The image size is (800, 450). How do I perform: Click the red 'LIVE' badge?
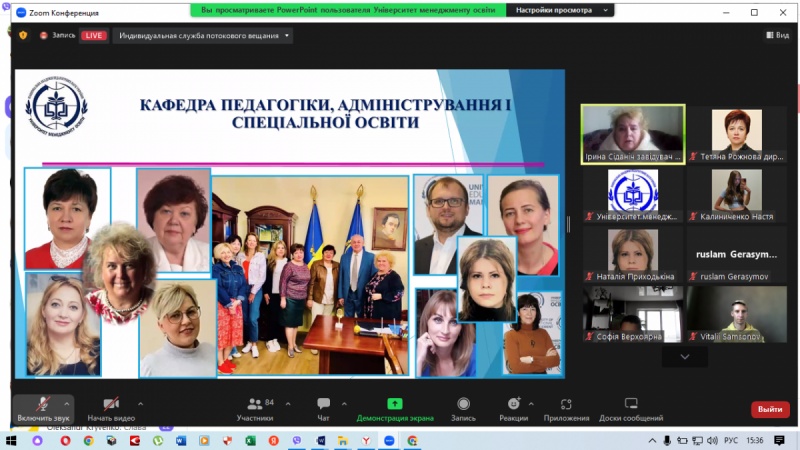(93, 36)
